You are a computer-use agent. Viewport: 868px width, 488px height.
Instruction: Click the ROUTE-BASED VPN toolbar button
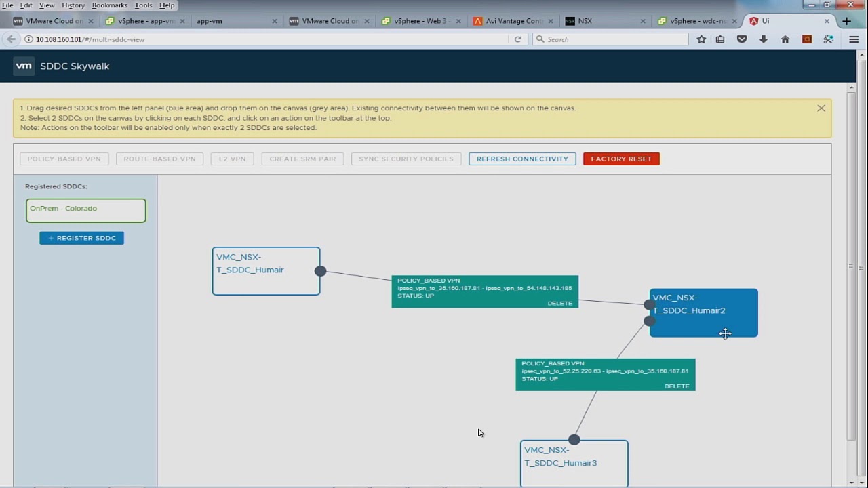point(159,159)
